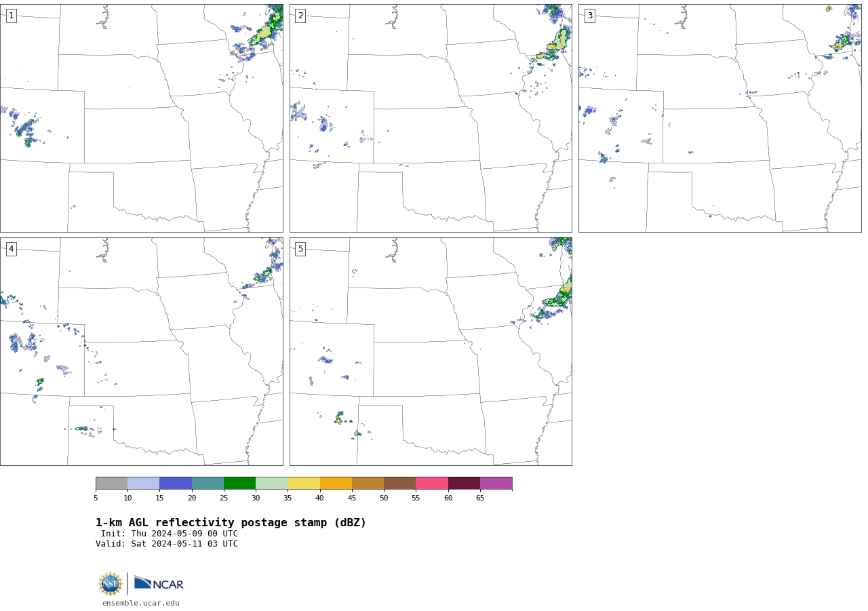Open postage stamp panel 4 map
868x611 pixels.
click(141, 351)
